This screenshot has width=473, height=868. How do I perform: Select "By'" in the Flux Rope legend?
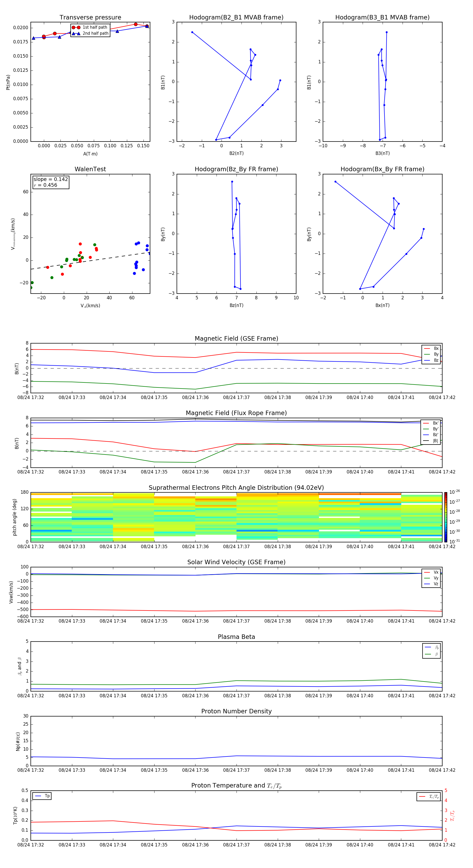(431, 429)
